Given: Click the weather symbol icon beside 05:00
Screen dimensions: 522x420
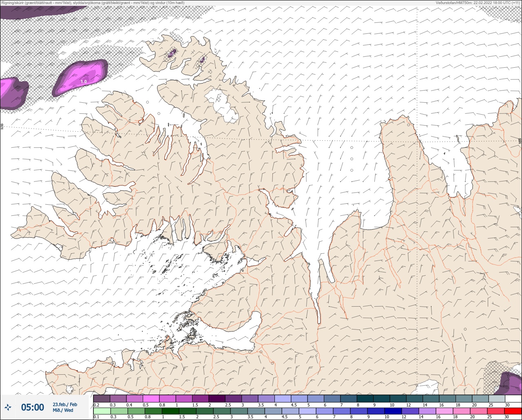Looking at the screenshot, I should pyautogui.click(x=8, y=407).
